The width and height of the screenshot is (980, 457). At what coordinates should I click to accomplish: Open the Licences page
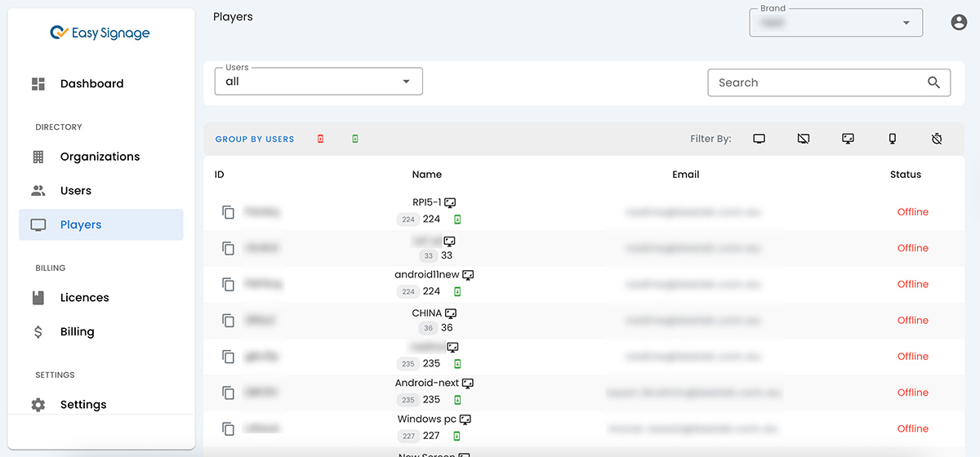(84, 298)
